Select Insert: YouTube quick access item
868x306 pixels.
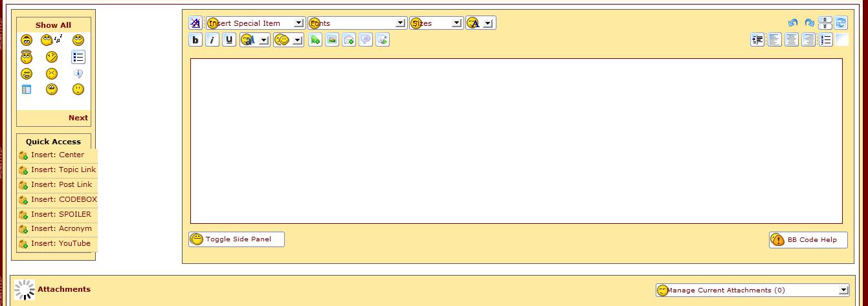coord(57,244)
